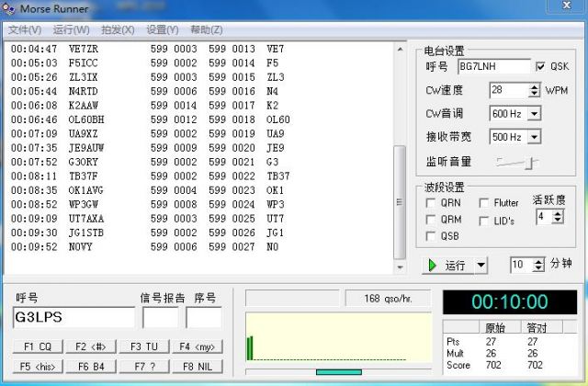This screenshot has width=588, height=386.
Task: Click the 运行 start button
Action: (x=448, y=266)
